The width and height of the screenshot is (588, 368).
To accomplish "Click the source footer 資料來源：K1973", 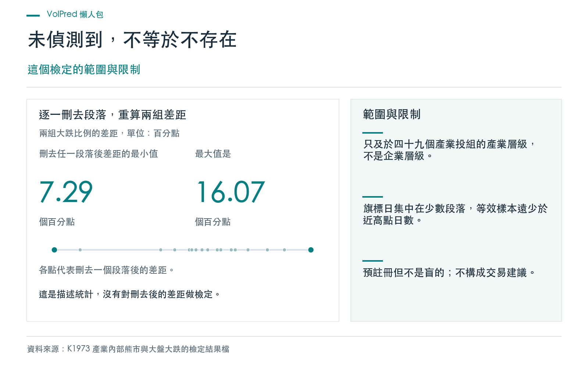I will click(128, 349).
